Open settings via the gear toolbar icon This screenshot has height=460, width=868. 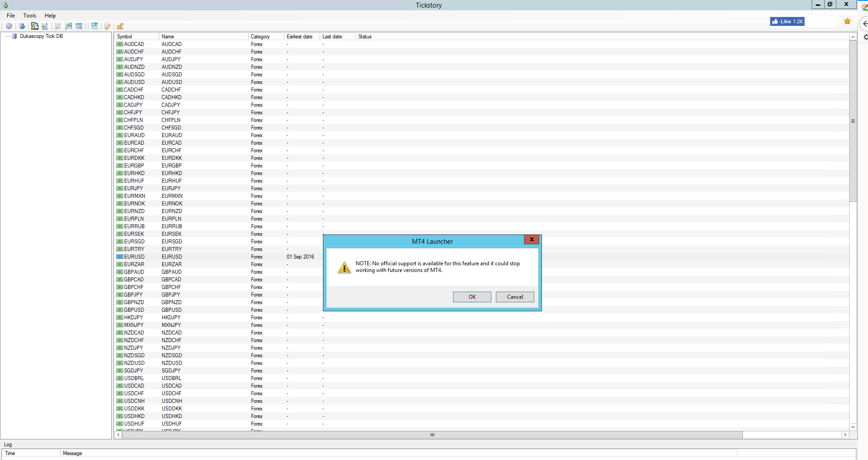tap(9, 26)
